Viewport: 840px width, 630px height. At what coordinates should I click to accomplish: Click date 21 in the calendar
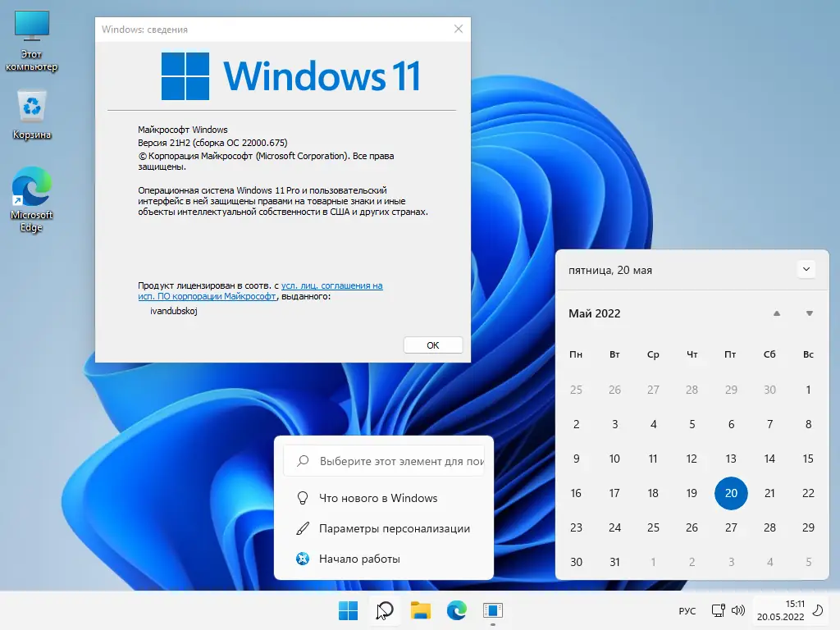(769, 493)
